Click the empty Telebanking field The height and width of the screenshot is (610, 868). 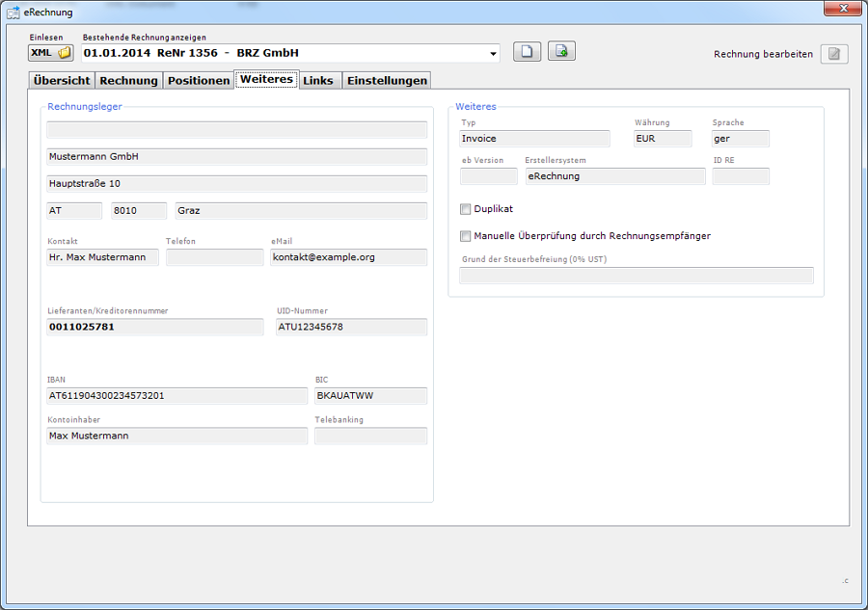click(x=371, y=436)
